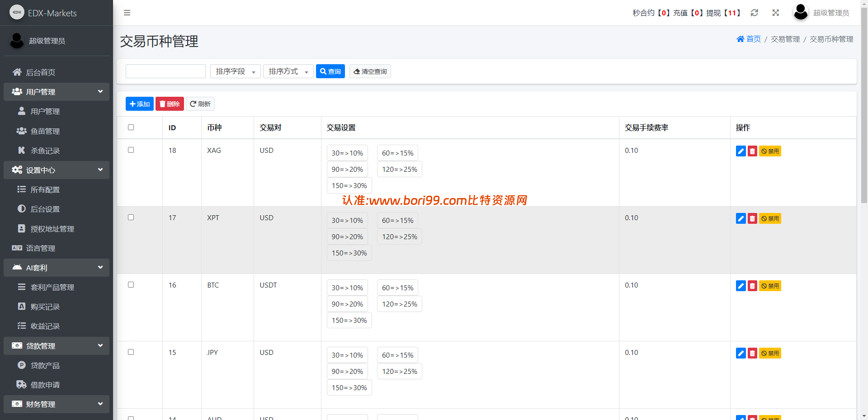Viewport: 868px width, 420px height.
Task: Click the EDX-Markets logo
Action: click(17, 12)
